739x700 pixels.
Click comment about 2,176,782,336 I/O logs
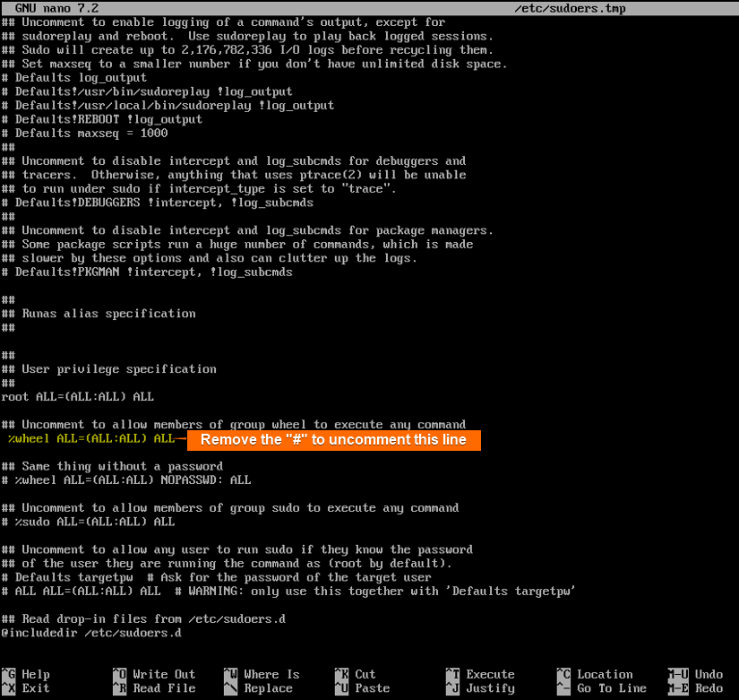247,49
